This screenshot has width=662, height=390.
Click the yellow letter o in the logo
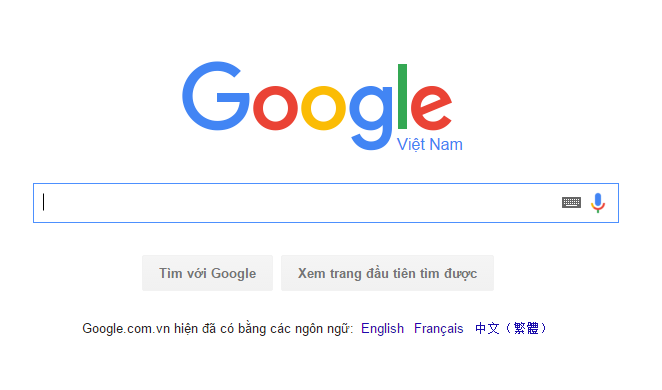(x=323, y=107)
